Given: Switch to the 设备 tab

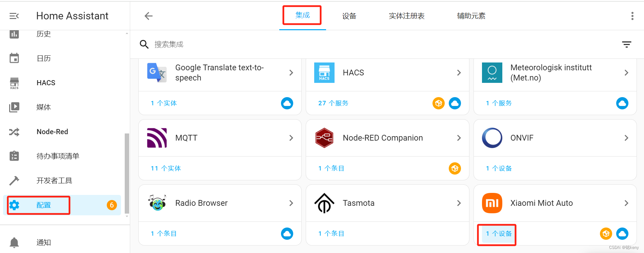Looking at the screenshot, I should [x=349, y=16].
